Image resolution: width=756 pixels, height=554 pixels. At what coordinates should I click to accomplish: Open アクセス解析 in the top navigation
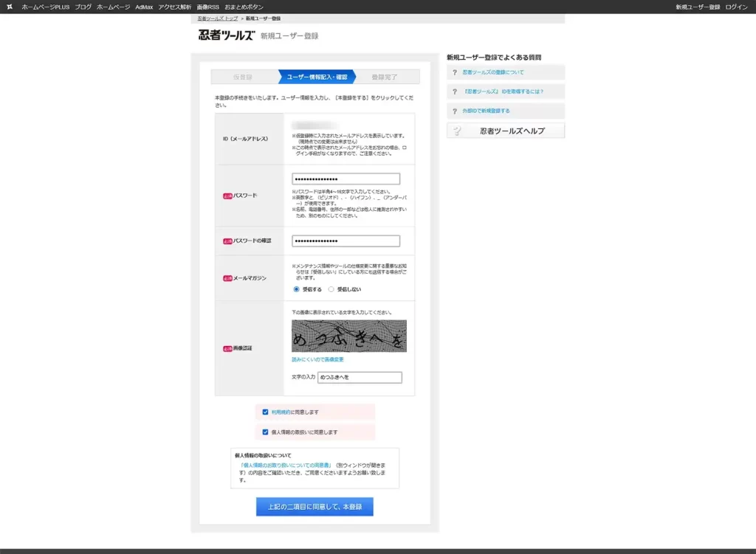[x=174, y=7]
